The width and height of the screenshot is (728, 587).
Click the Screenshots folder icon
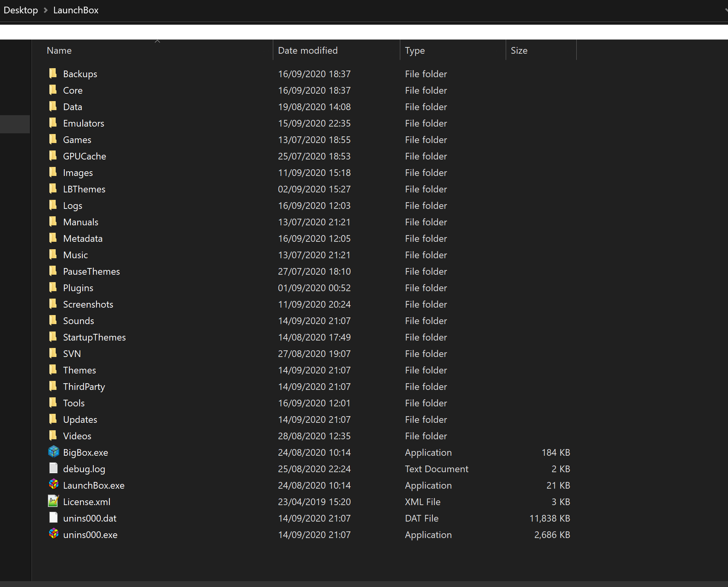click(x=53, y=304)
